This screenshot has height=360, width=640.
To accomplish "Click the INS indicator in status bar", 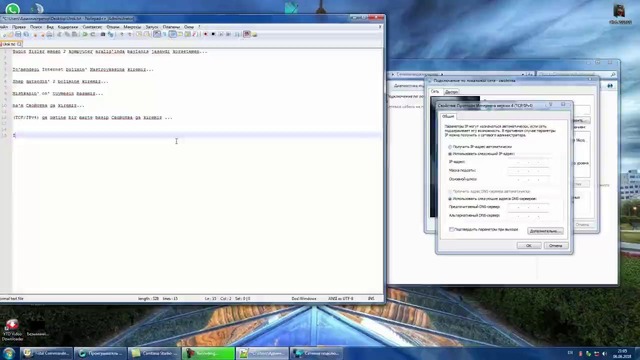I will coord(371,299).
